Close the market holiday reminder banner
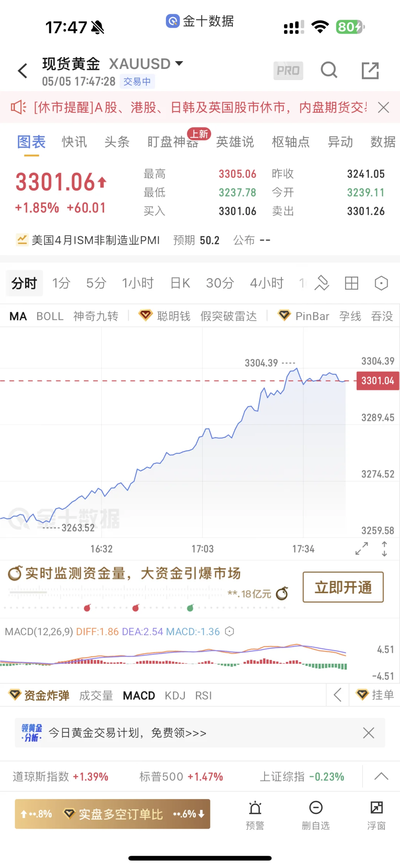 click(383, 108)
